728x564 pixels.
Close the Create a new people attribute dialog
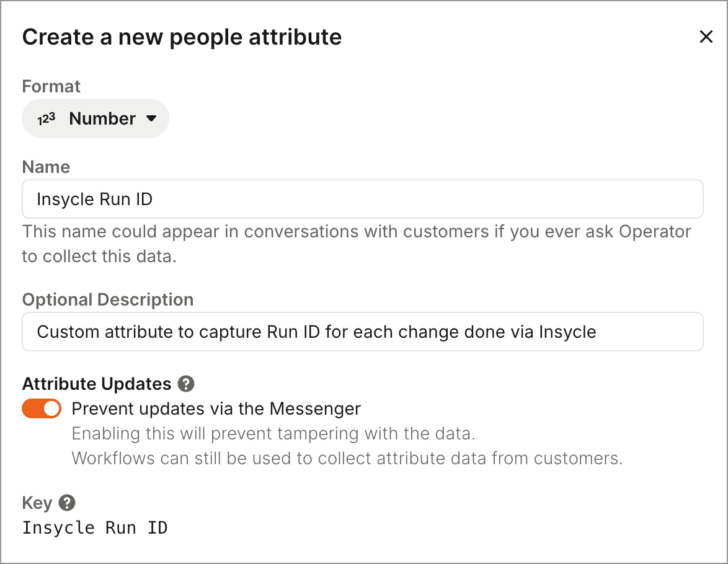pos(706,37)
